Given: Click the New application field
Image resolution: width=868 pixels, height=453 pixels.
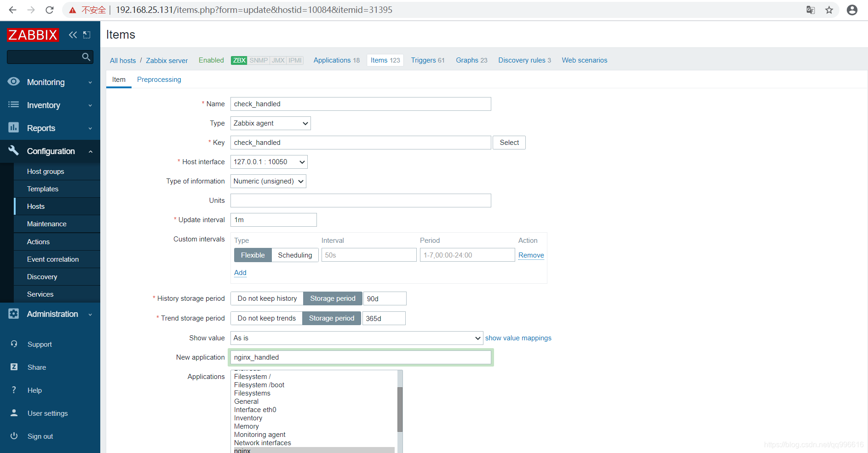Looking at the screenshot, I should tap(361, 357).
